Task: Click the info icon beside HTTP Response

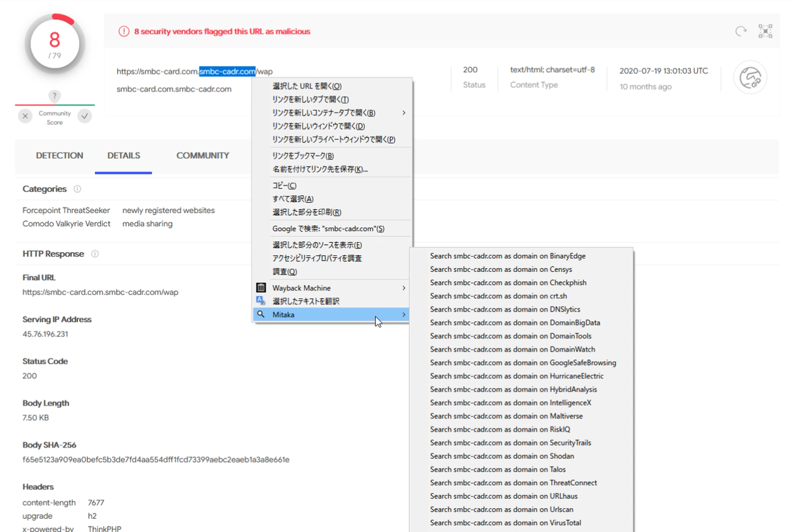Action: [x=95, y=253]
